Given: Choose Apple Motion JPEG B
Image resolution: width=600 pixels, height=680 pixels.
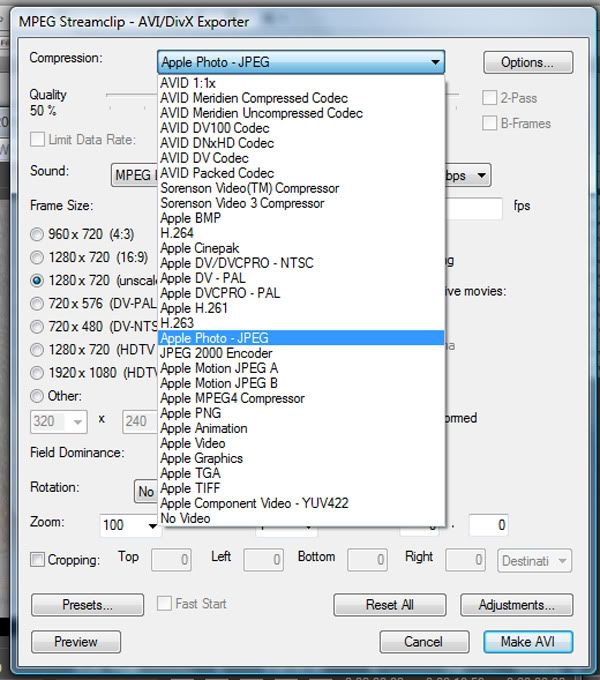Looking at the screenshot, I should [x=301, y=383].
